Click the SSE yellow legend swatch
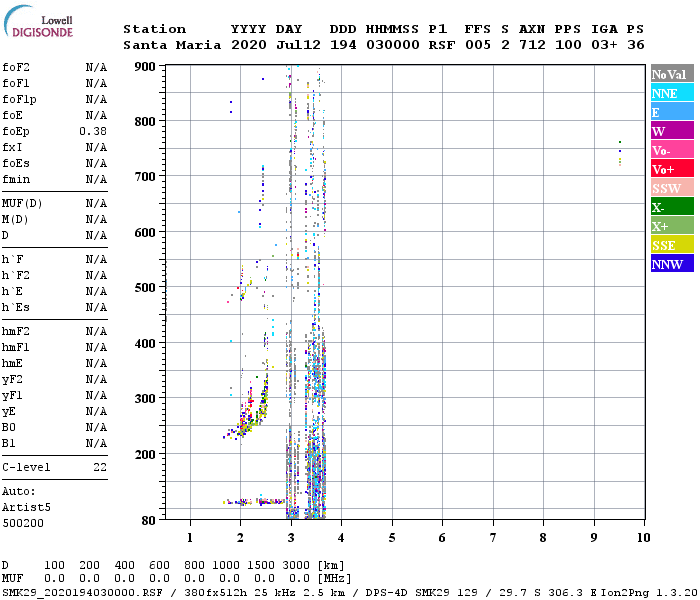This screenshot has height=600, width=700. coord(672,245)
